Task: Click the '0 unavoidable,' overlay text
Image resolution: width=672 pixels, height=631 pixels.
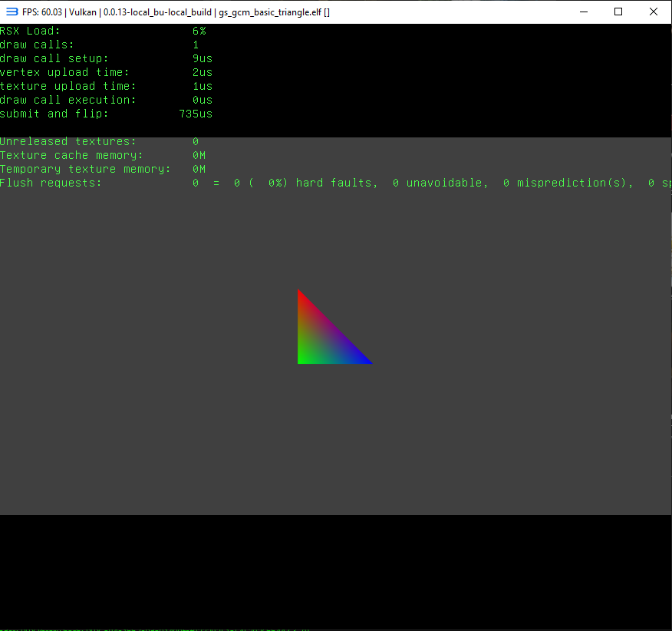Action: (x=440, y=183)
